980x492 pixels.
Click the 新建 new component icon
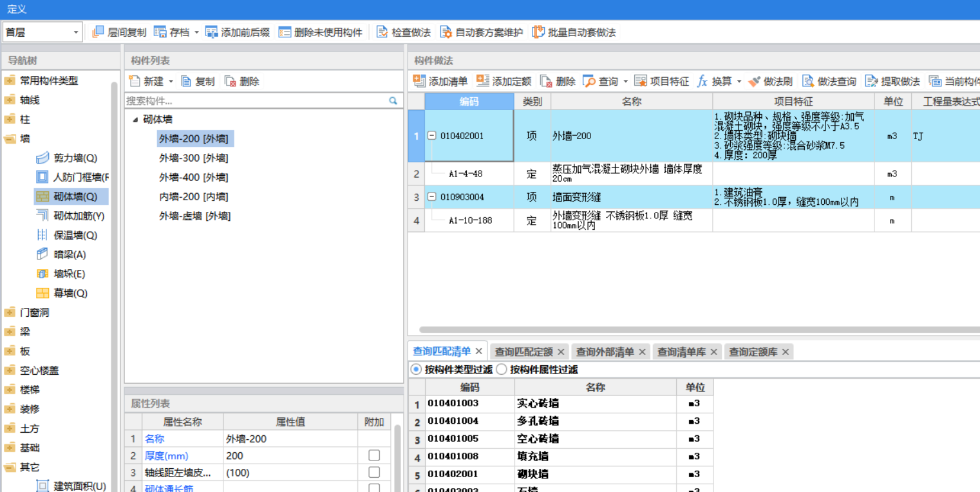point(135,81)
